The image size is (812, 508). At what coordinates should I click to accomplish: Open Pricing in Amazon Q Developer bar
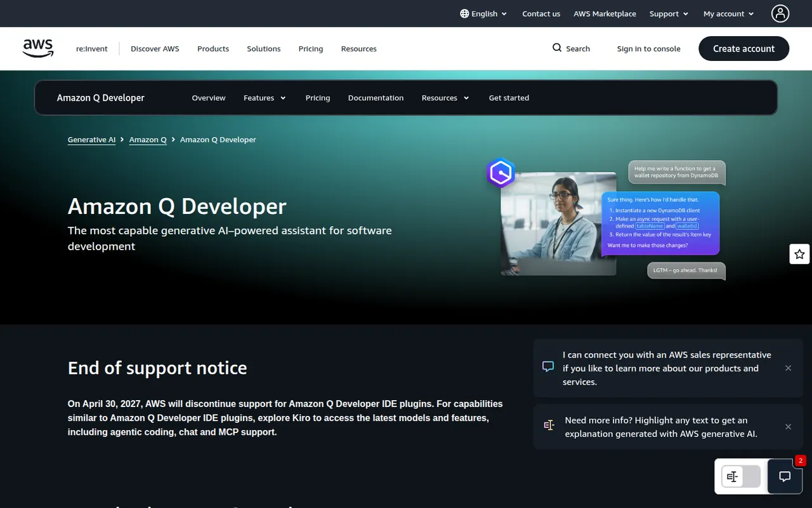coord(318,98)
